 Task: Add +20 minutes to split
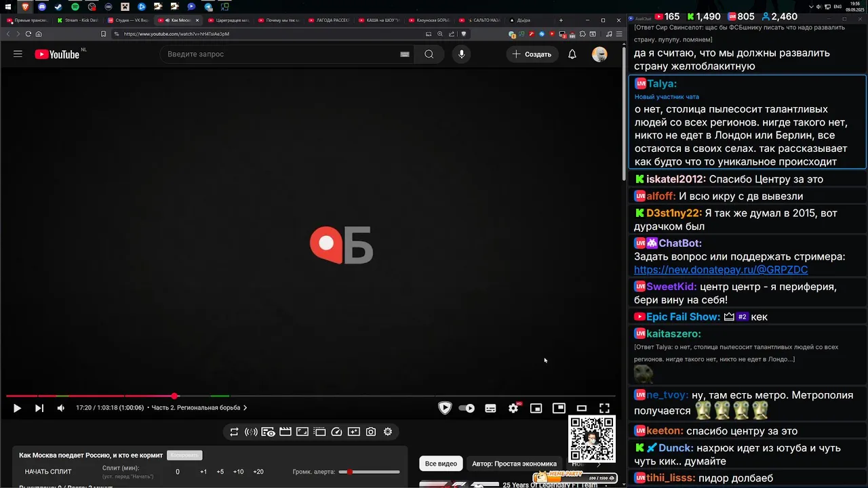(258, 472)
